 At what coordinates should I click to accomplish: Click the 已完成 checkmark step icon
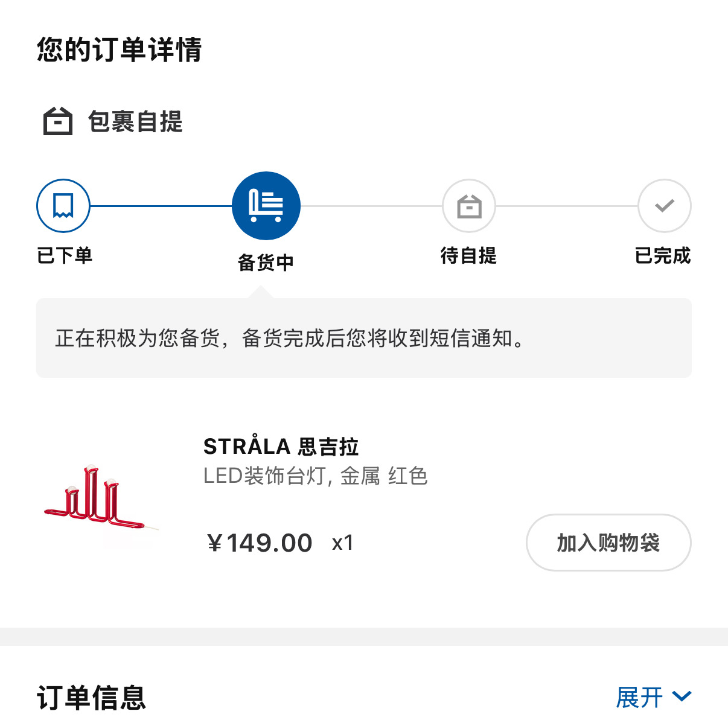[x=664, y=206]
